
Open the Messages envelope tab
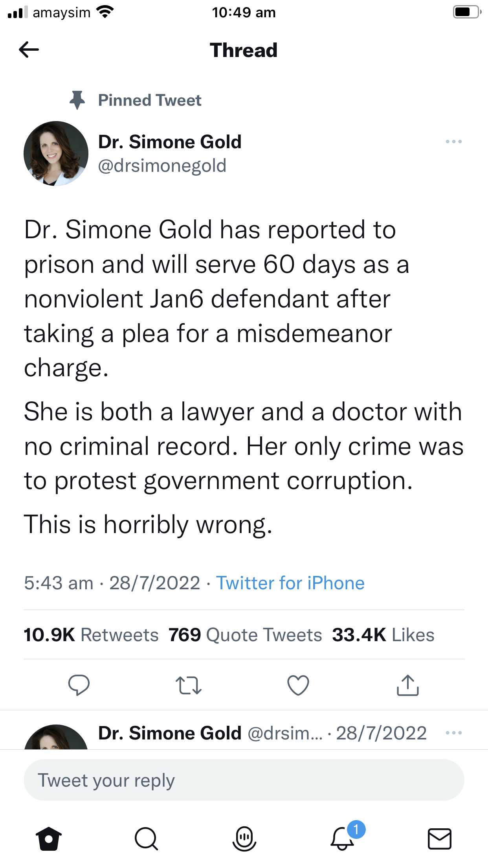(439, 839)
